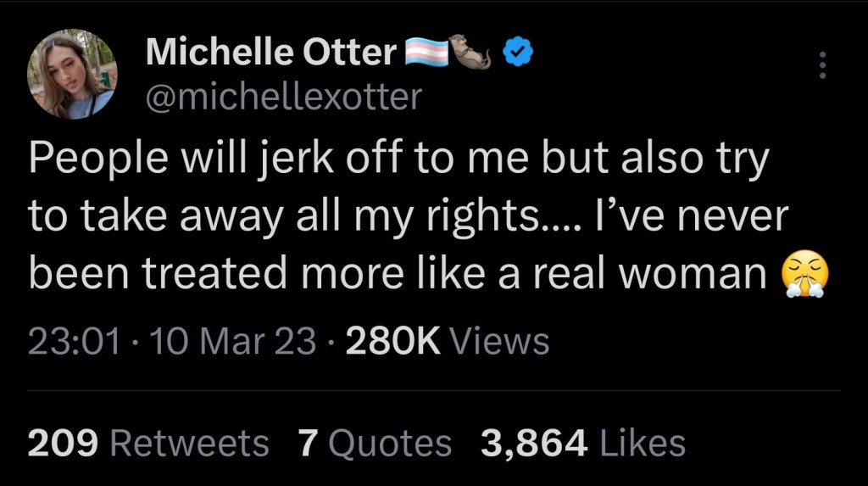
Task: Open Michelle Otter's profile picture
Action: pos(72,75)
